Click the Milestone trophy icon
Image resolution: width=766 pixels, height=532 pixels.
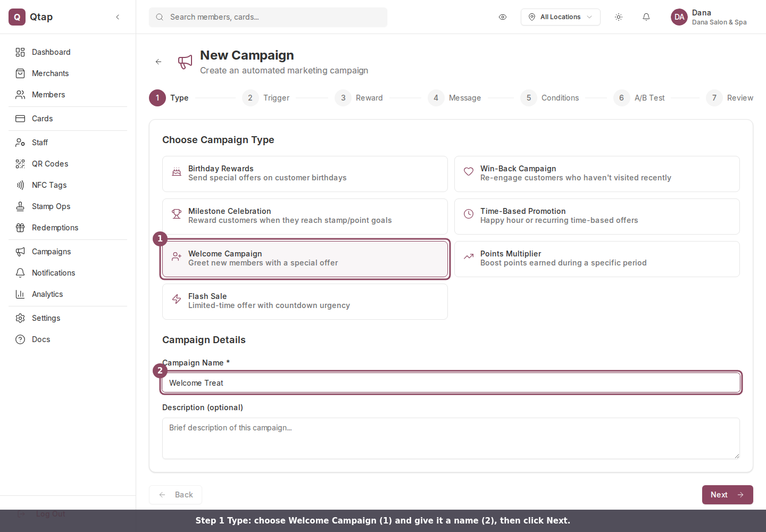click(177, 214)
